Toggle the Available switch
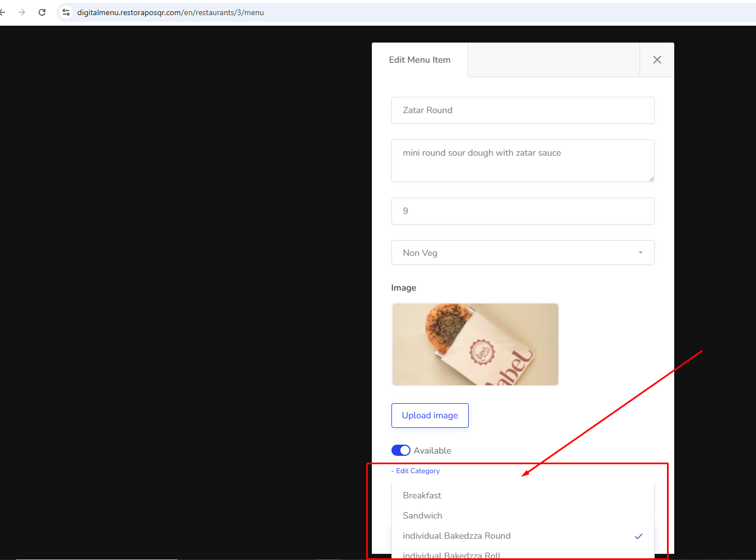 401,451
